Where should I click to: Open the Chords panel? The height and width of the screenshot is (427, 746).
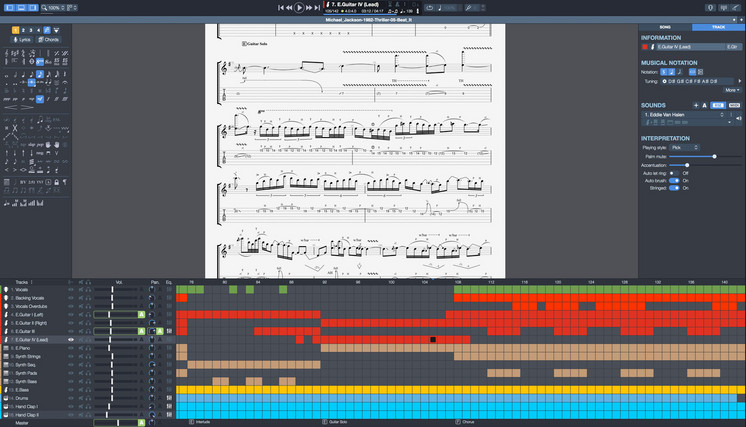click(48, 39)
